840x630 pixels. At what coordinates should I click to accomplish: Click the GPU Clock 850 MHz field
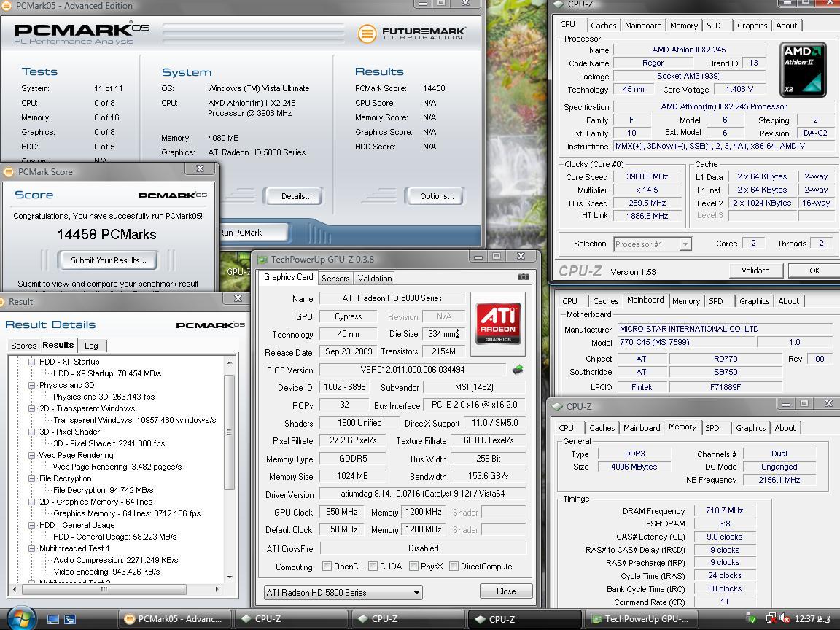click(x=342, y=512)
